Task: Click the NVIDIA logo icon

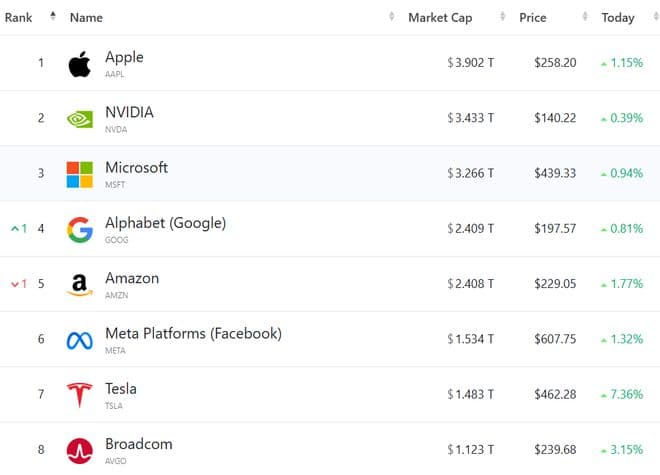Action: [79, 119]
